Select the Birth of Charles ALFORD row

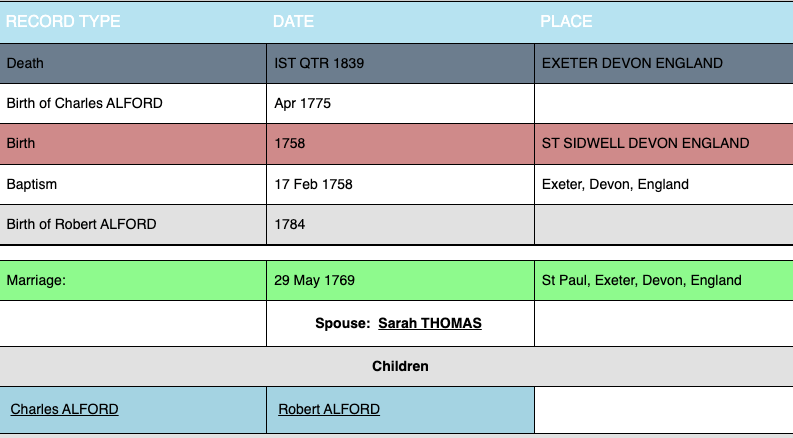click(84, 103)
